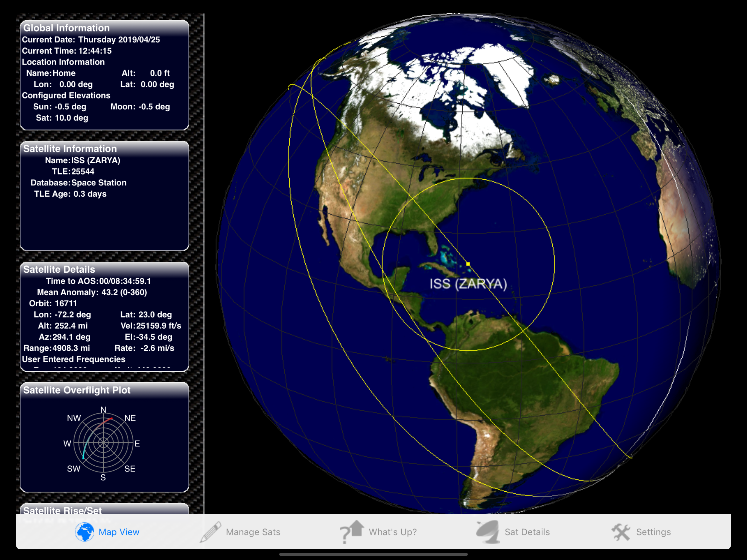Tap the Manage Sats pencil icon

211,532
